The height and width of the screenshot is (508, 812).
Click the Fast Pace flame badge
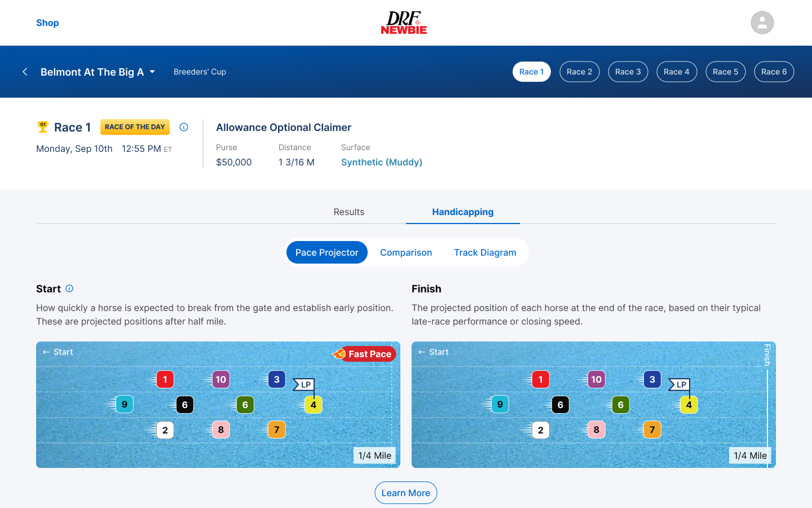[364, 354]
